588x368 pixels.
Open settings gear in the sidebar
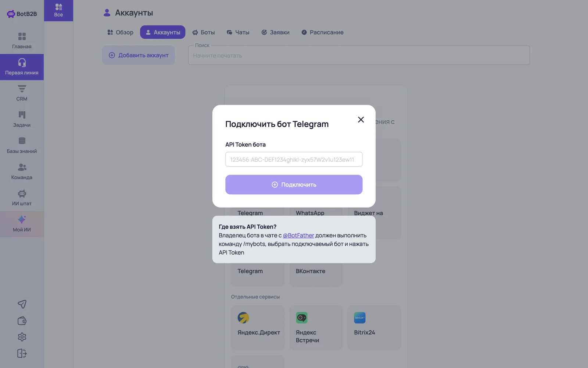pos(22,337)
